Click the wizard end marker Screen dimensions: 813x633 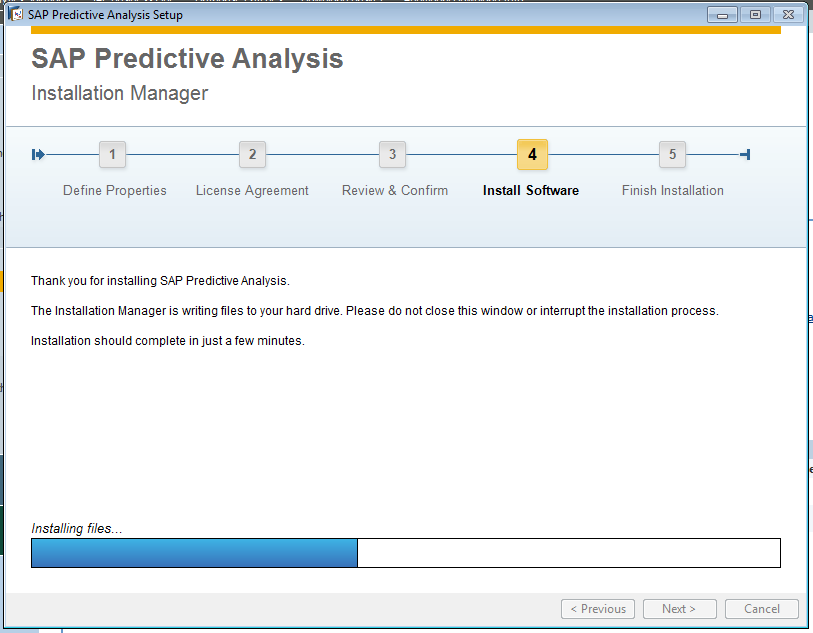pos(745,154)
